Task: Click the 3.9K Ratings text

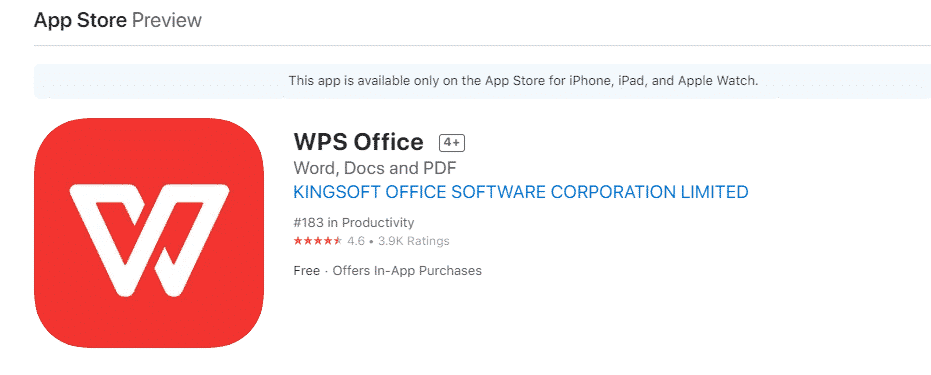Action: click(414, 241)
